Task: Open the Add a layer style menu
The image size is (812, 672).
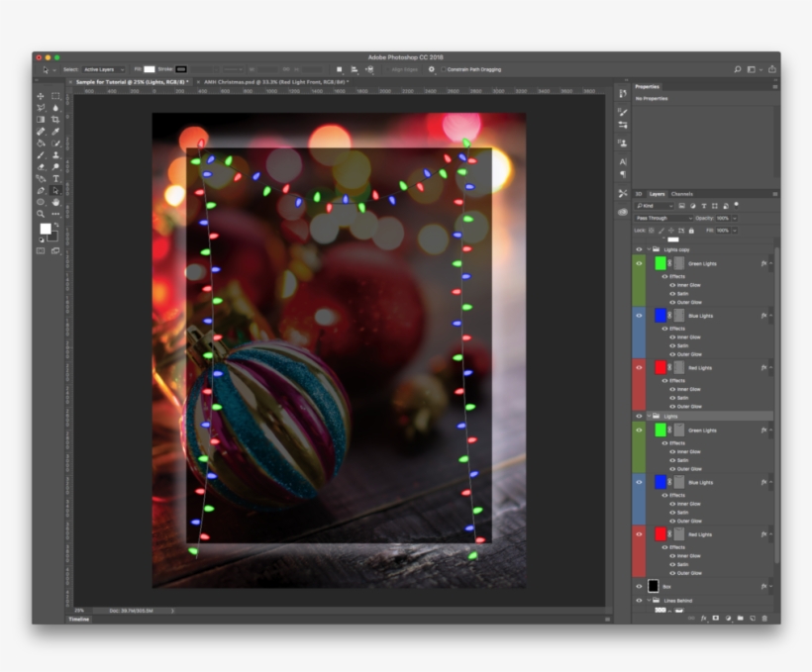Action: click(x=704, y=618)
